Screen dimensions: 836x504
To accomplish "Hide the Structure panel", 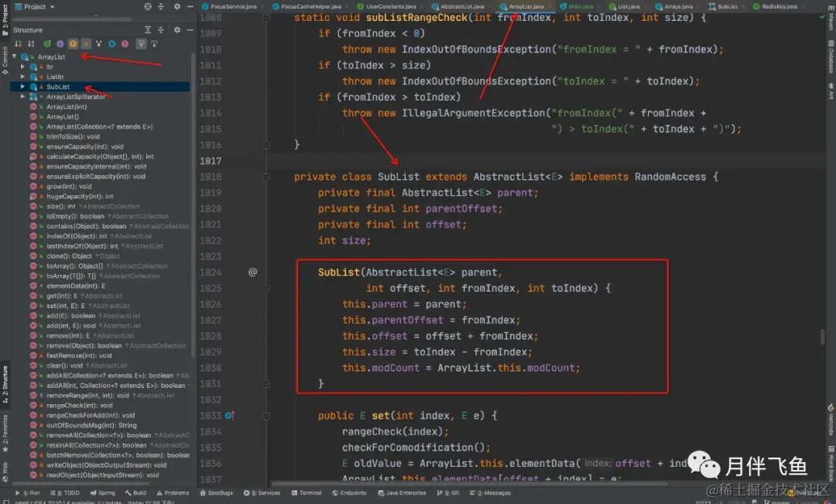I will click(190, 30).
